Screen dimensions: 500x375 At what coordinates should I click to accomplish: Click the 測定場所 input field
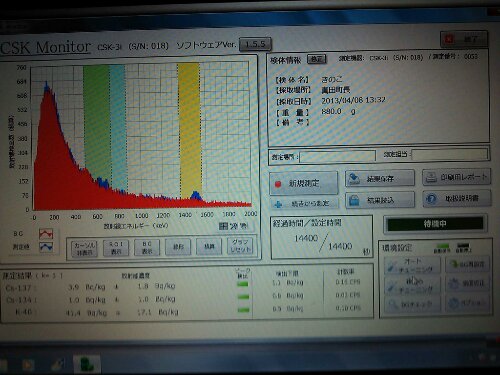[x=337, y=157]
